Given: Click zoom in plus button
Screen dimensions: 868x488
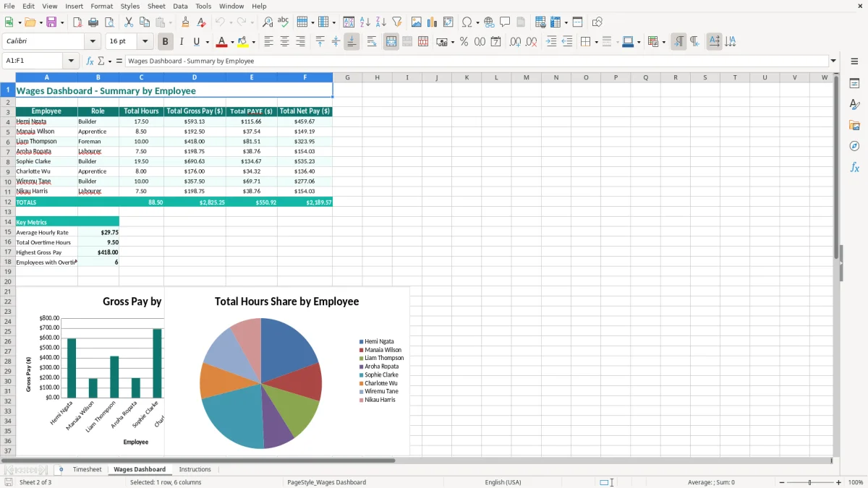Looking at the screenshot, I should click(x=839, y=482).
